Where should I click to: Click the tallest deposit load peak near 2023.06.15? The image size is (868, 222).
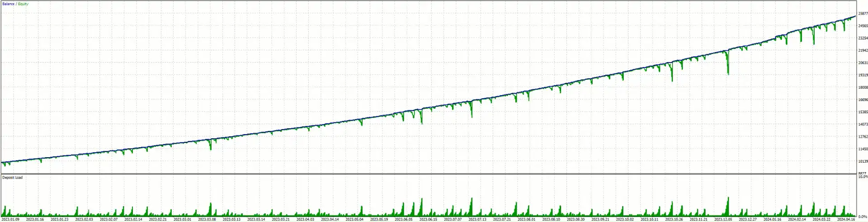(x=422, y=200)
